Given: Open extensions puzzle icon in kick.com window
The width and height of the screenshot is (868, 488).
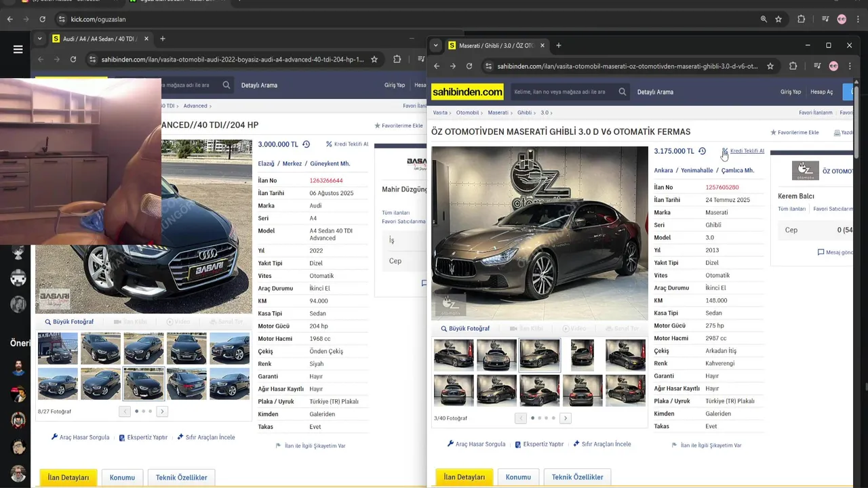Looking at the screenshot, I should pyautogui.click(x=801, y=19).
